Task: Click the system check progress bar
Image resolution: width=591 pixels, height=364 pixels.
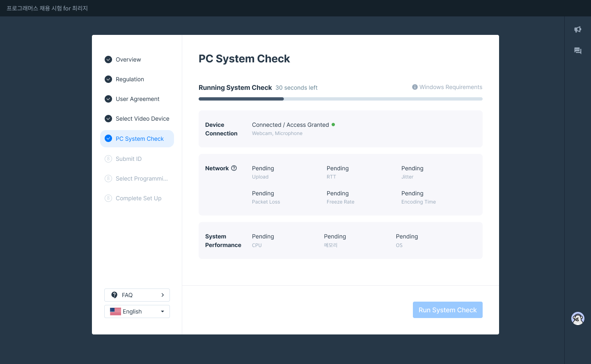Action: click(340, 99)
